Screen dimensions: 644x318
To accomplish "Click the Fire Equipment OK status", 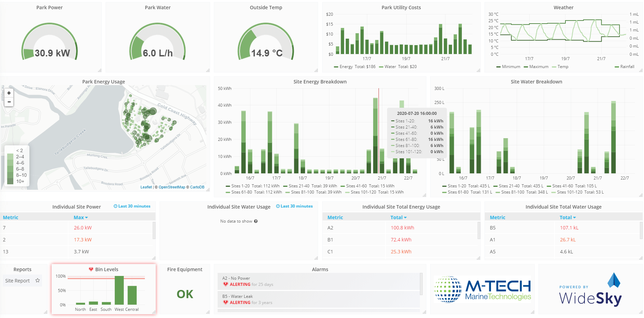I will 185,294.
